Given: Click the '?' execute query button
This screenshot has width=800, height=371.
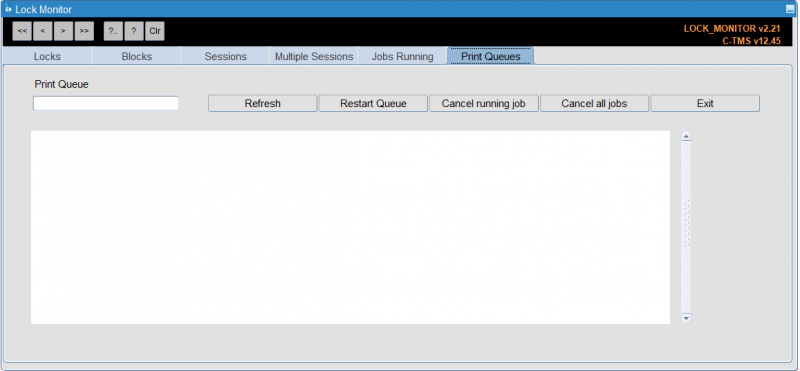Looking at the screenshot, I should 134,31.
